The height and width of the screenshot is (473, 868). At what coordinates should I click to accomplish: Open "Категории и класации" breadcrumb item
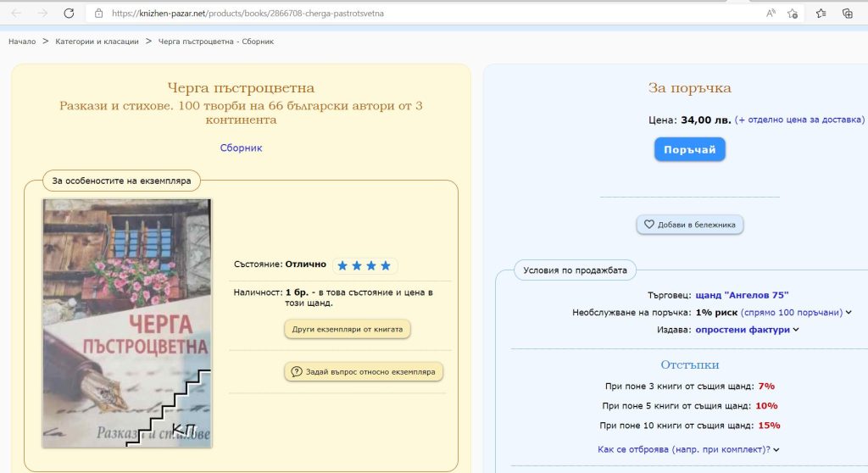pyautogui.click(x=97, y=42)
